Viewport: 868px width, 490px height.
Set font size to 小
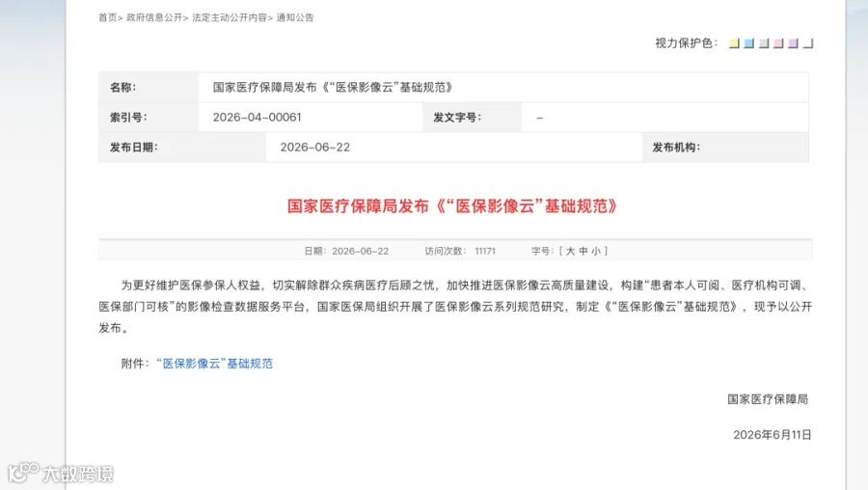tap(596, 251)
